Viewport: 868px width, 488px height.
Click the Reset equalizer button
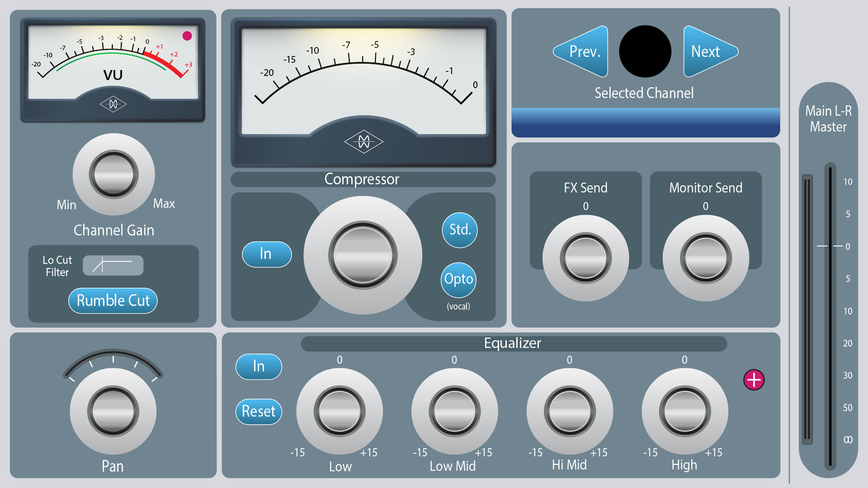pyautogui.click(x=259, y=412)
